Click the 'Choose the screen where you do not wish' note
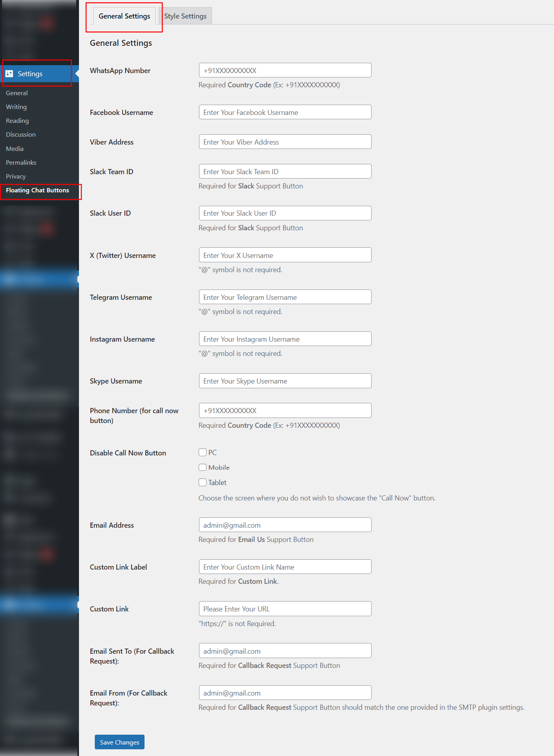554x756 pixels. (x=317, y=498)
